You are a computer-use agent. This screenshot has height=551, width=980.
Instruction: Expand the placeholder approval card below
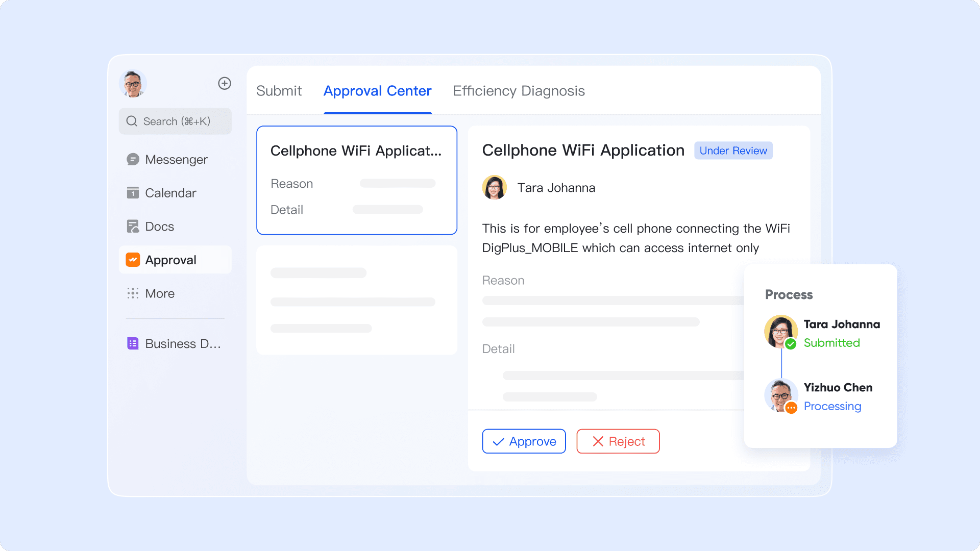(x=356, y=300)
